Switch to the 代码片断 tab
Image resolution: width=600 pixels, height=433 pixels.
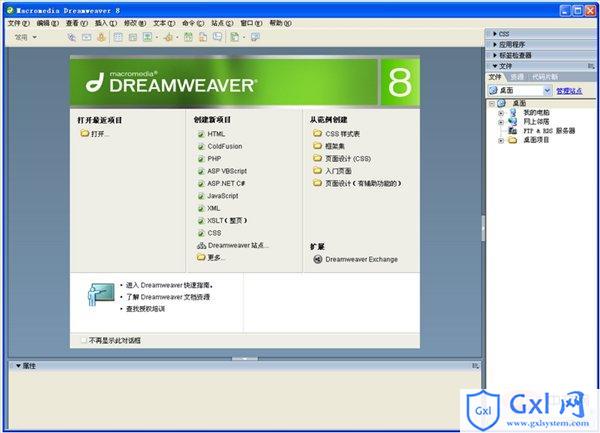(x=545, y=77)
